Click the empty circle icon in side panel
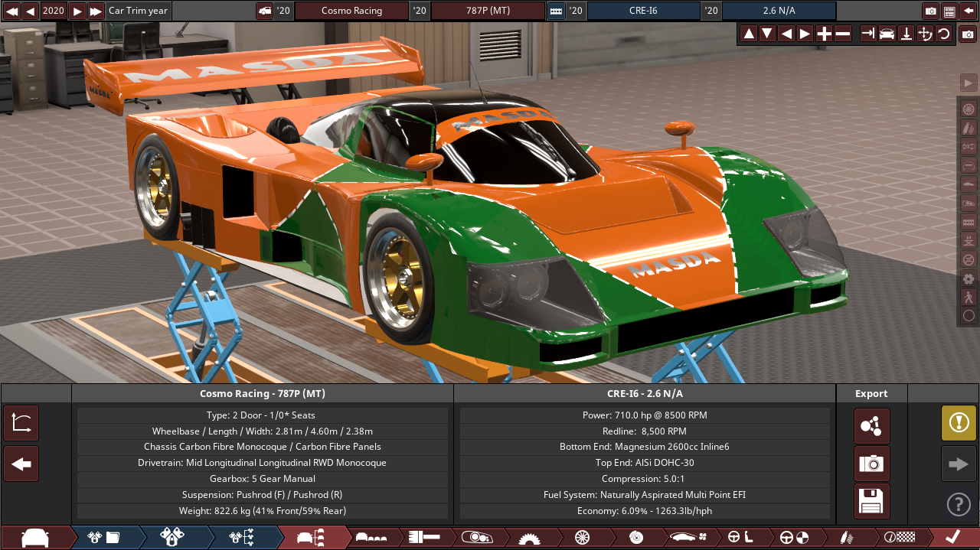 coord(969,315)
